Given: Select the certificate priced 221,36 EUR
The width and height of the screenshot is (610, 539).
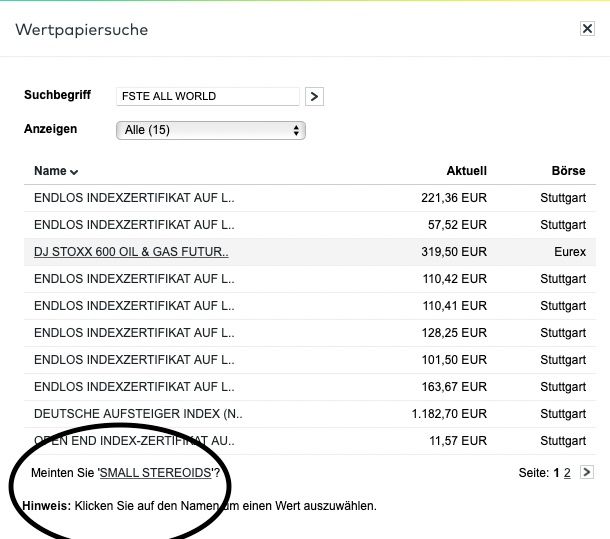Looking at the screenshot, I should click(x=134, y=198).
